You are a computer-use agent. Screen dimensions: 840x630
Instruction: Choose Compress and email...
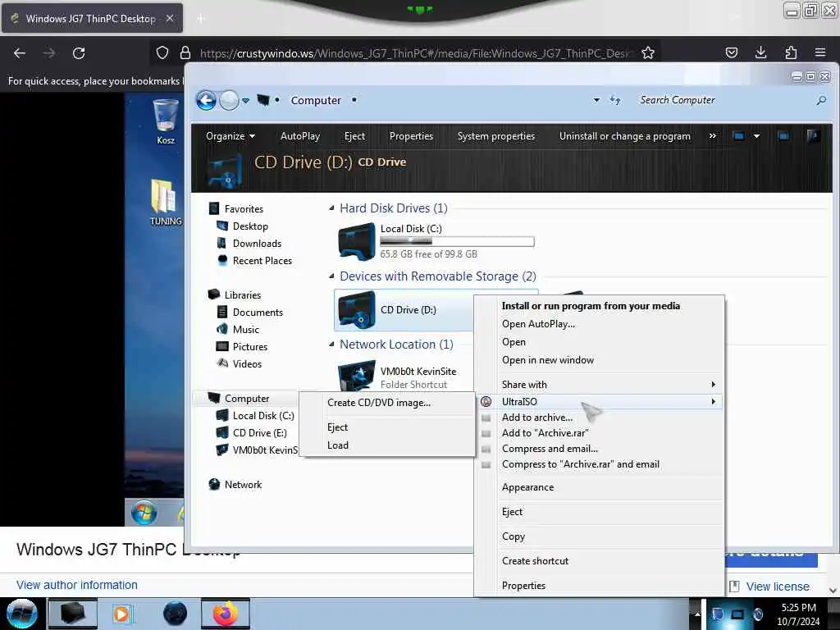(550, 449)
